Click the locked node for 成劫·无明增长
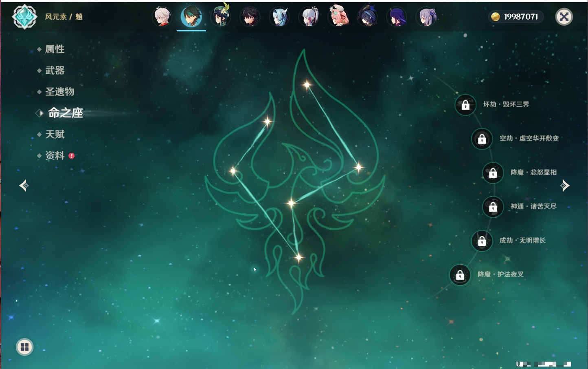 [482, 241]
